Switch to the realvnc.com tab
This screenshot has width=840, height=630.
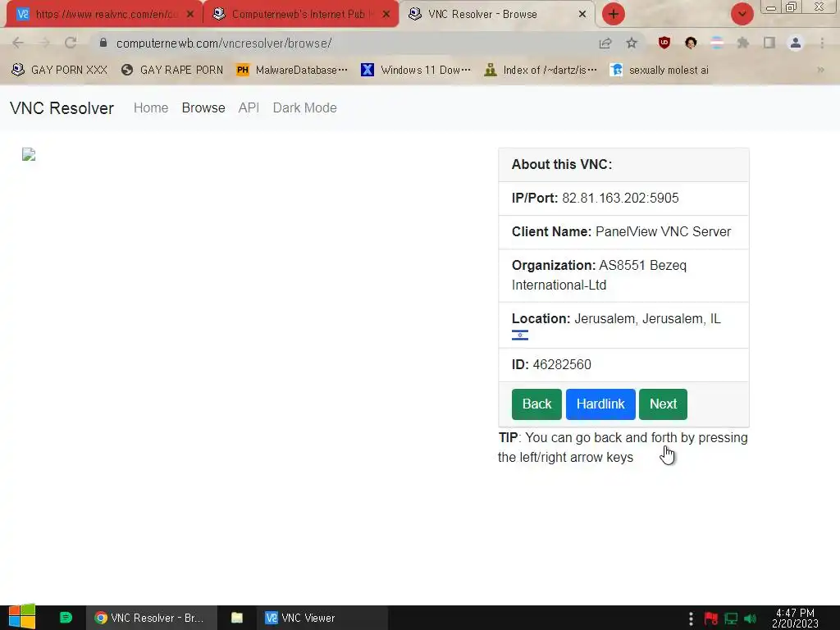click(104, 15)
